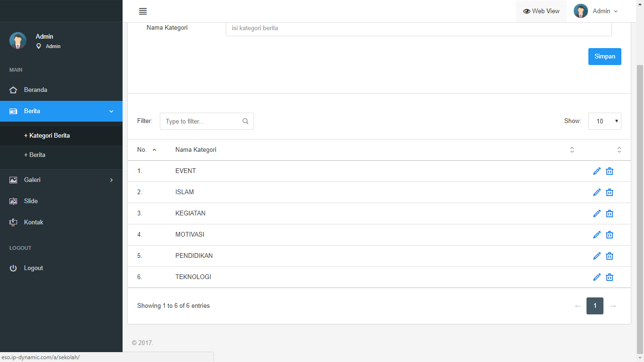The width and height of the screenshot is (644, 362).
Task: Delete the TEKNOLOGI category
Action: pyautogui.click(x=610, y=277)
